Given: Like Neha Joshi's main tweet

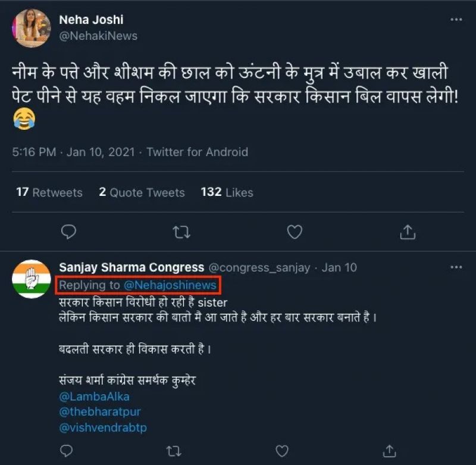Looking at the screenshot, I should coord(295,232).
